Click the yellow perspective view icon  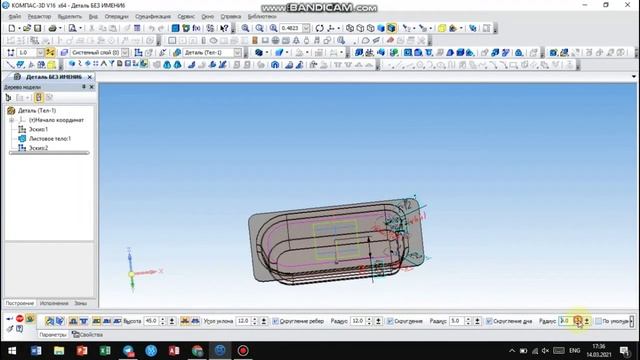[x=442, y=28]
